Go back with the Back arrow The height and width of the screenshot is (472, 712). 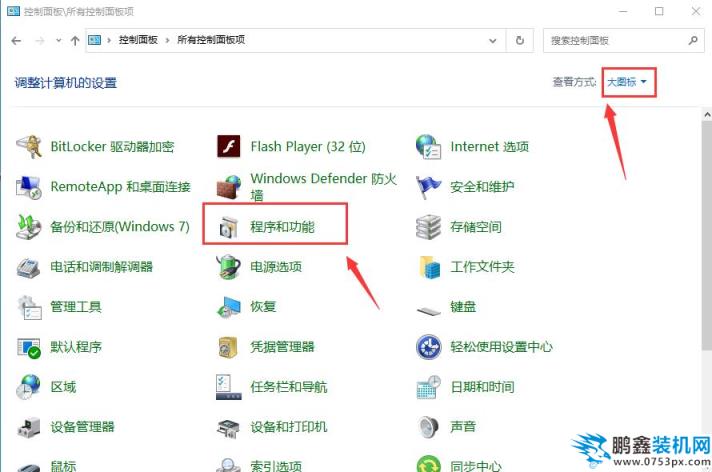click(16, 41)
